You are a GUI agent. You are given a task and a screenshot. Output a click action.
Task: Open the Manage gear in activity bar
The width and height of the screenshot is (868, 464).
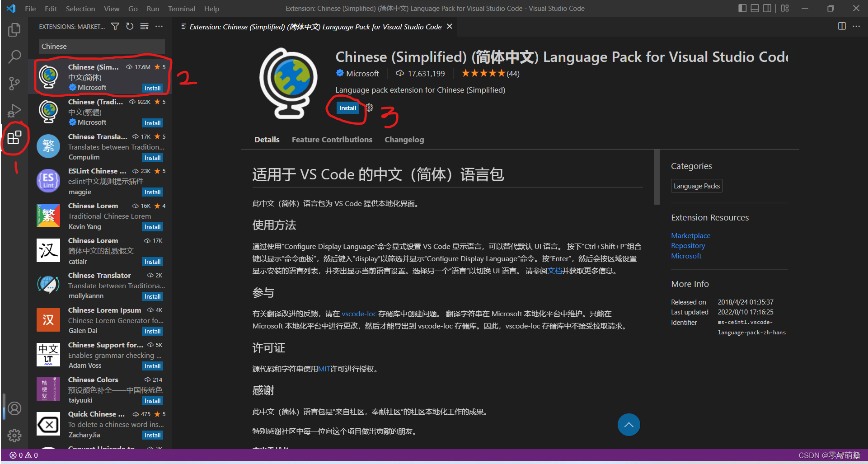[x=14, y=435]
